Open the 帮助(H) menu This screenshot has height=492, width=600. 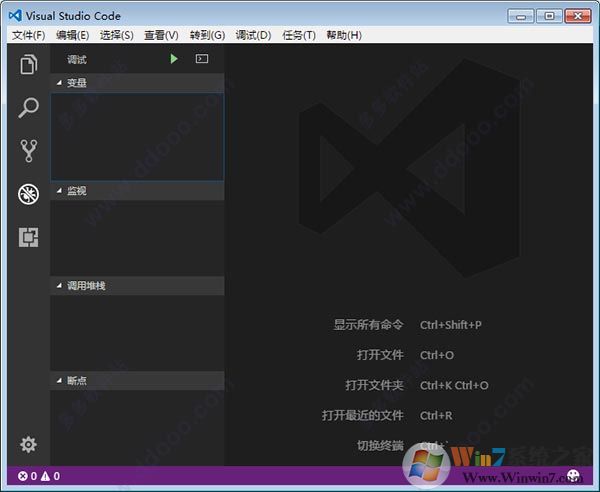[344, 36]
